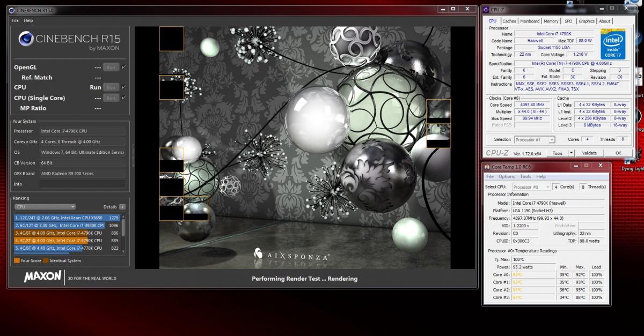Click the Details arrow button in Ranking

click(x=122, y=207)
